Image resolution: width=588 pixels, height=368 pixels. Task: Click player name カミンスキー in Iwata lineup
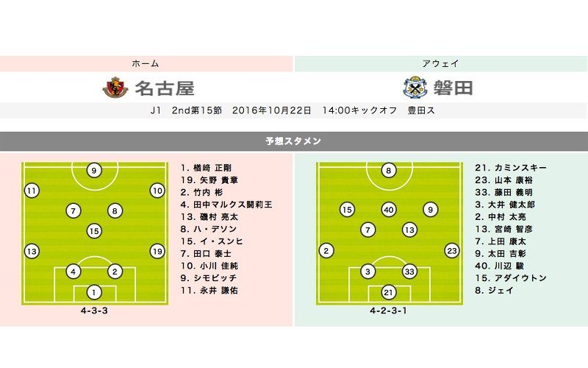pyautogui.click(x=520, y=167)
